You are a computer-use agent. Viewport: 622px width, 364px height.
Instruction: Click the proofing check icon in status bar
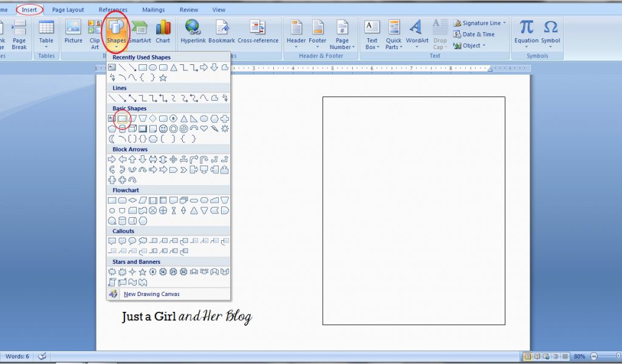pos(42,356)
